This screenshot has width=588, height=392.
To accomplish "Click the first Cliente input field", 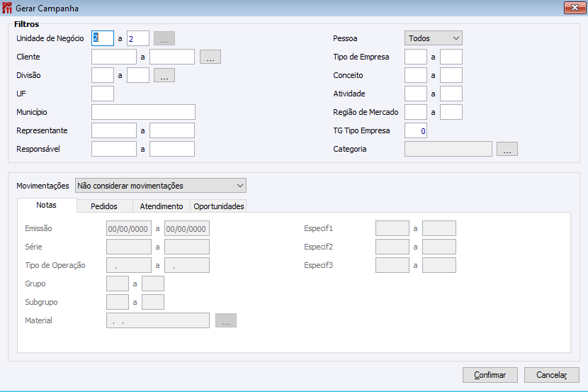I will 113,57.
